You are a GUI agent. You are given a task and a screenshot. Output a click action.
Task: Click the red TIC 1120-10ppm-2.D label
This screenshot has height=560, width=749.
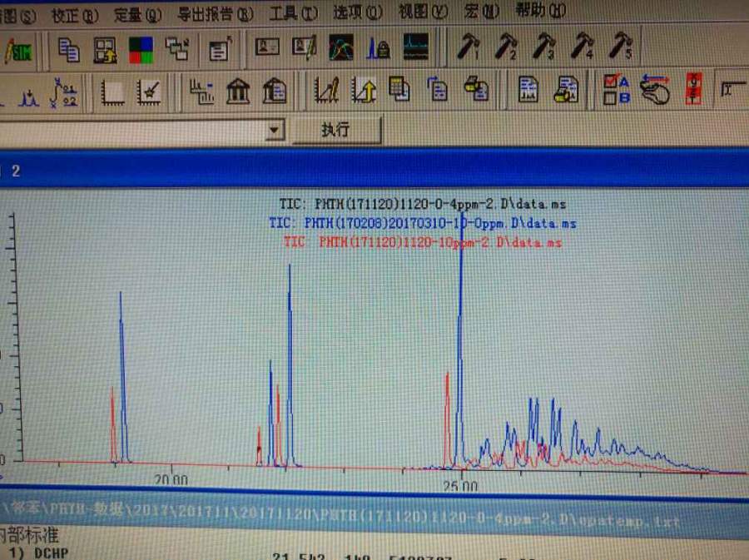[x=422, y=242]
